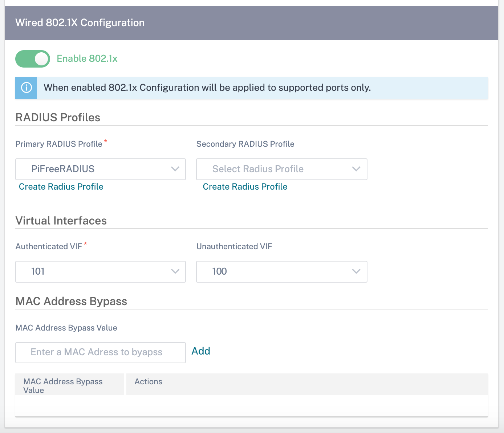Image resolution: width=504 pixels, height=433 pixels.
Task: Click Create Radius Profile under Primary profile
Action: point(61,187)
